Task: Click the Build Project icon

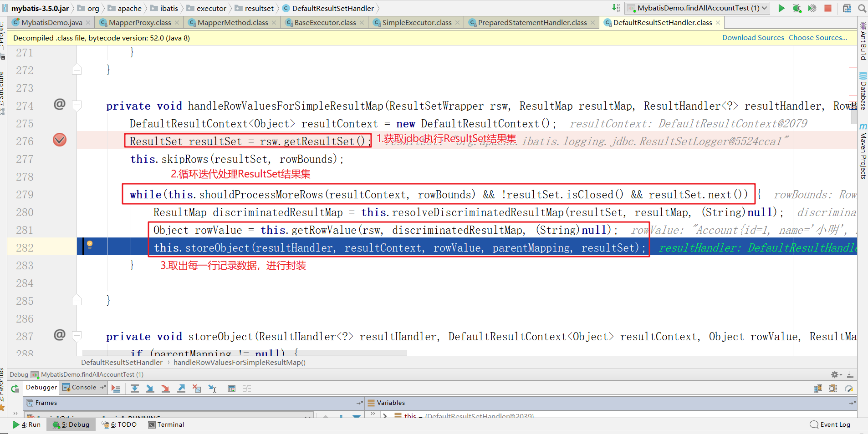Action: pyautogui.click(x=616, y=8)
